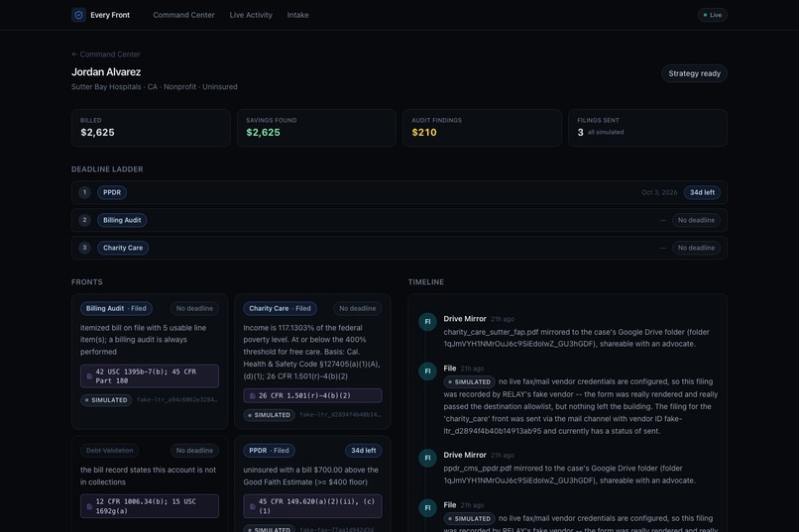Open the Billing Audit · Filed front tag
The width and height of the screenshot is (799, 532).
point(116,308)
